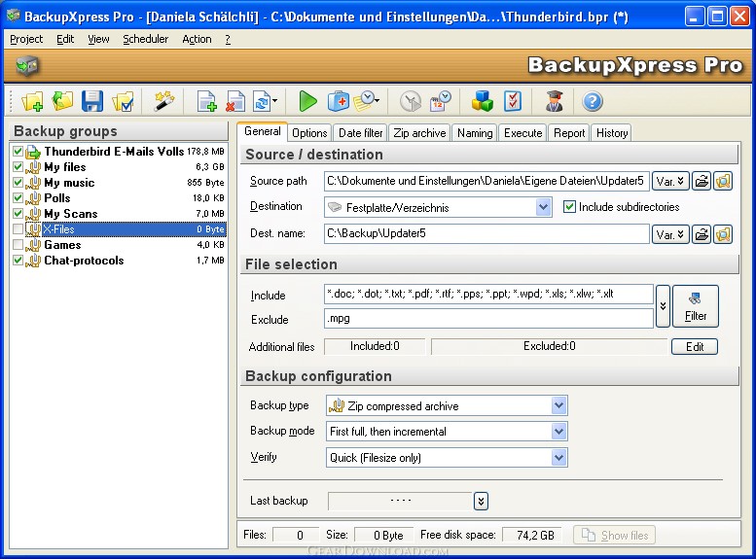Viewport: 756px width, 559px height.
Task: Click search folder icon next to Dest. name
Action: click(723, 234)
